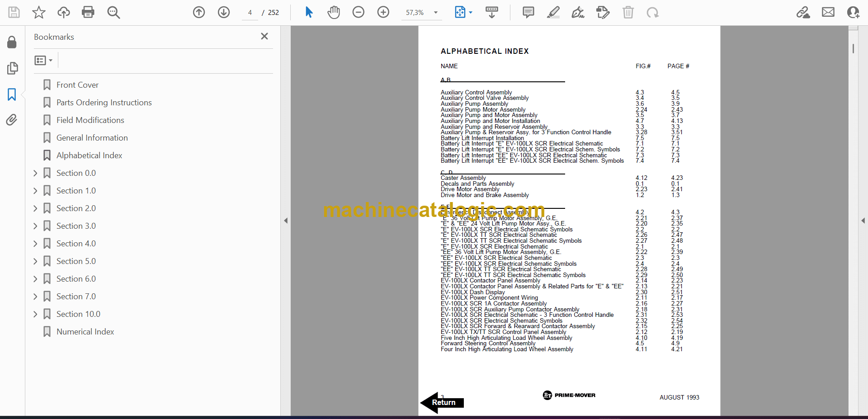Click Auxiliary Control Assembly index entry

[476, 92]
